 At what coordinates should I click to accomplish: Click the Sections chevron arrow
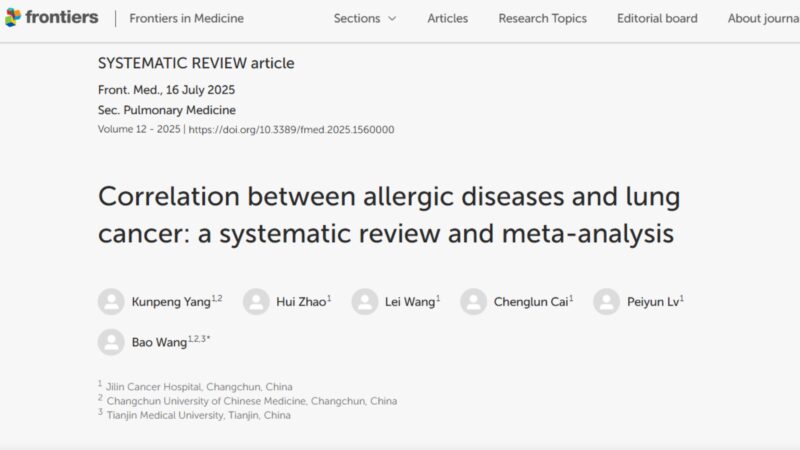click(x=392, y=19)
